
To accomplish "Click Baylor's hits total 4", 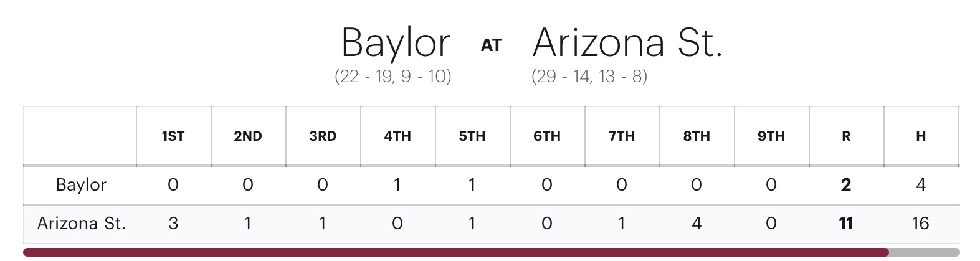I will coord(921,185).
